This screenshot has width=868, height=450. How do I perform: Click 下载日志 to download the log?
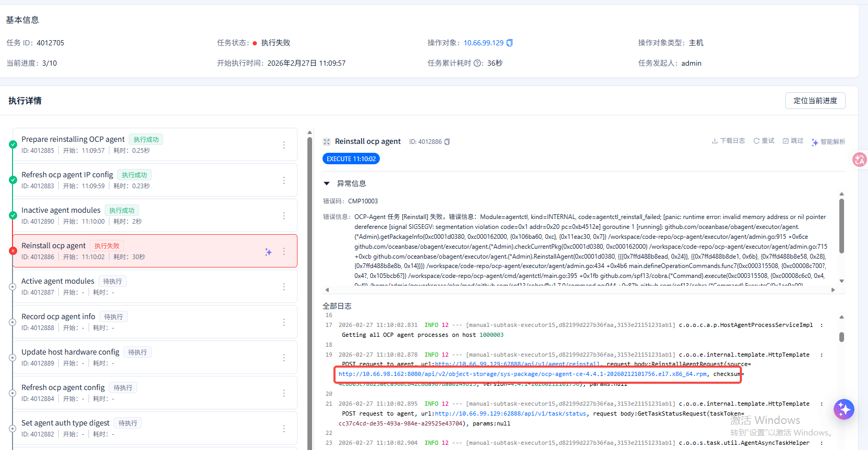click(x=728, y=141)
